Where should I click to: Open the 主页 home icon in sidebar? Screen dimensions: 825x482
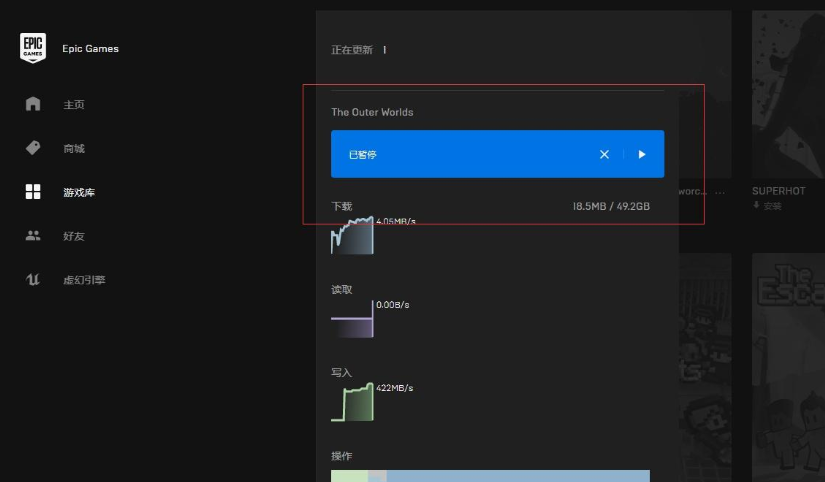[x=33, y=104]
